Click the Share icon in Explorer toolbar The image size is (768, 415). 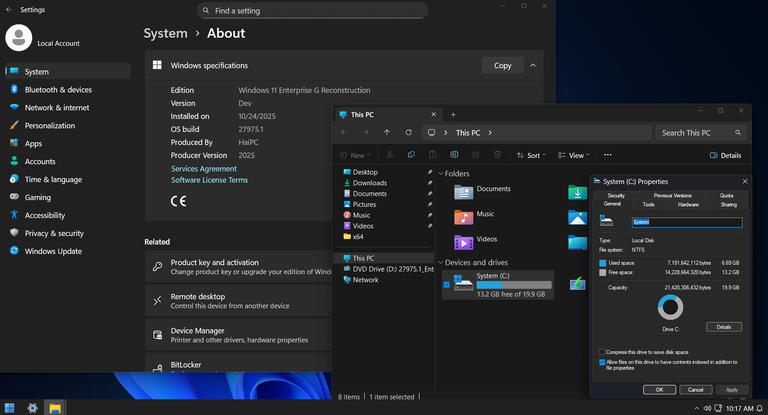pyautogui.click(x=476, y=155)
